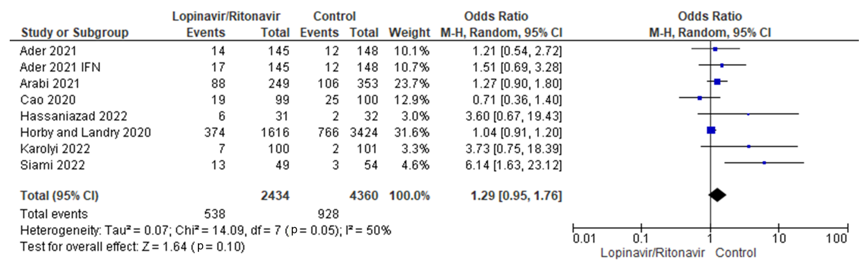Click the blue square marker for Cao 2020
868x270 pixels.
[700, 98]
